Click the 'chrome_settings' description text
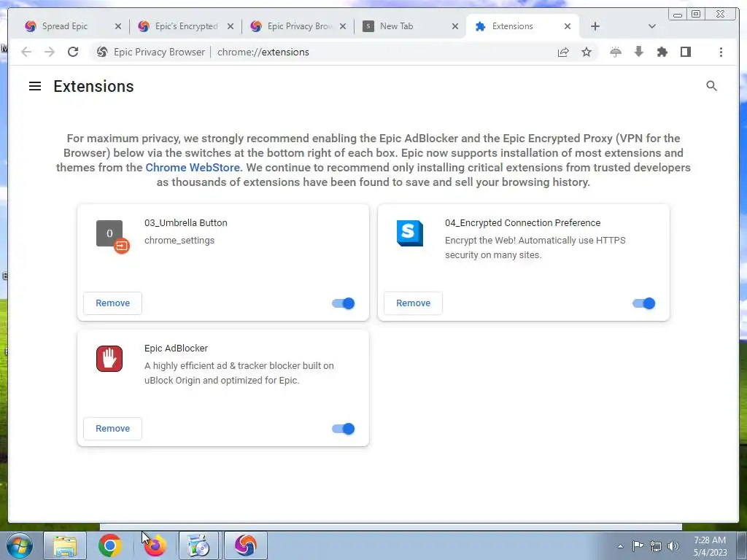This screenshot has width=747, height=560. pyautogui.click(x=179, y=241)
